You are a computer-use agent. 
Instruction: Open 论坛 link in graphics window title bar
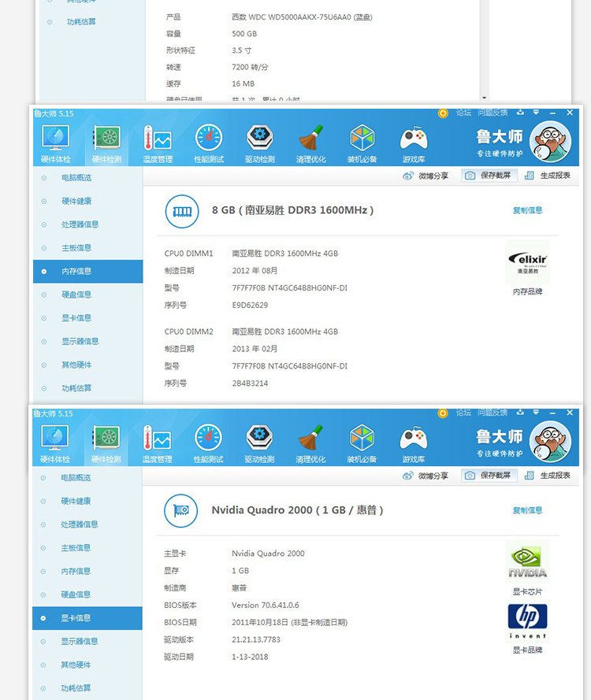click(463, 413)
